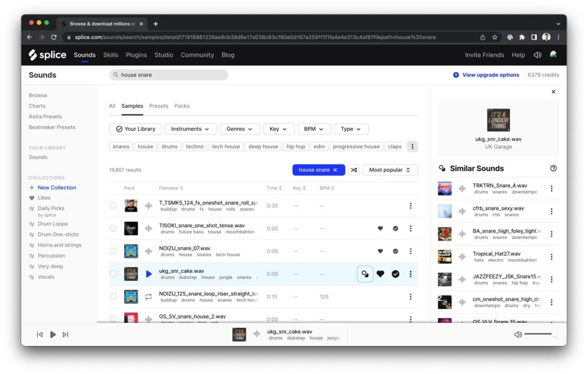588x374 pixels.
Task: Expand the Instruments filter dropdown
Action: click(189, 129)
